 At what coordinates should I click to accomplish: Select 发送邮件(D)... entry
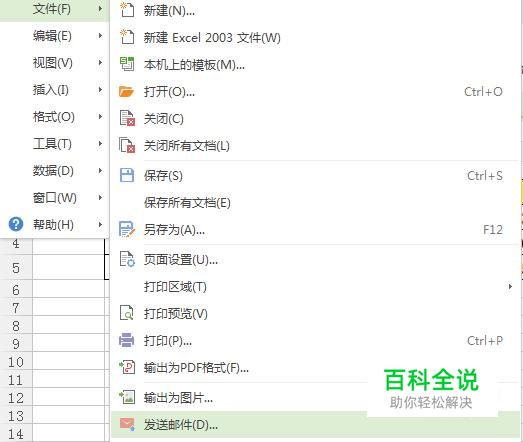tap(315, 424)
